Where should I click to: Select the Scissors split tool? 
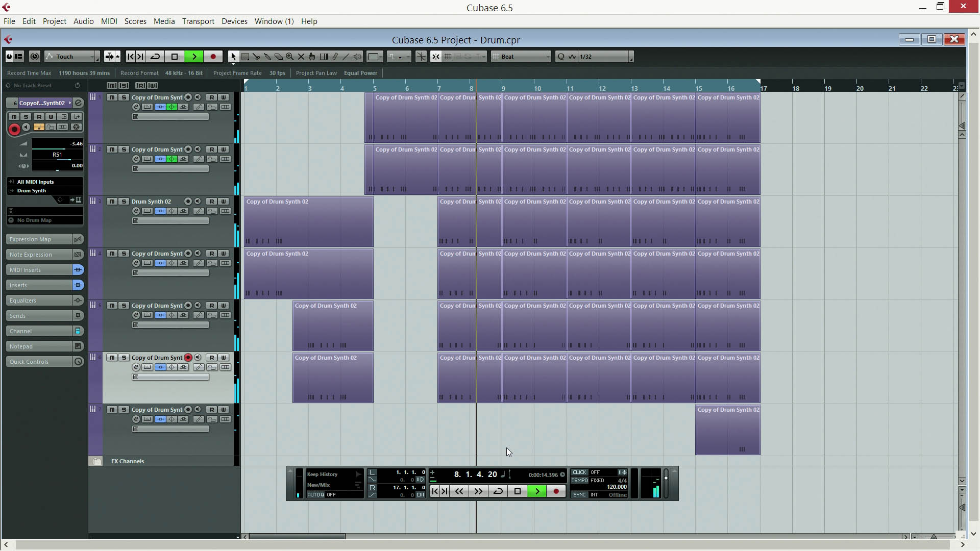(x=256, y=57)
